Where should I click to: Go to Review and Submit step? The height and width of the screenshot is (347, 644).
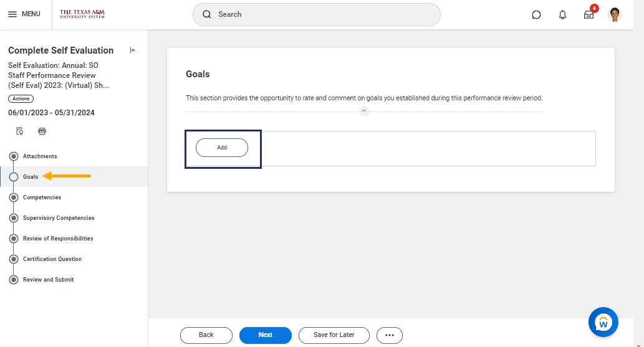[x=48, y=280]
